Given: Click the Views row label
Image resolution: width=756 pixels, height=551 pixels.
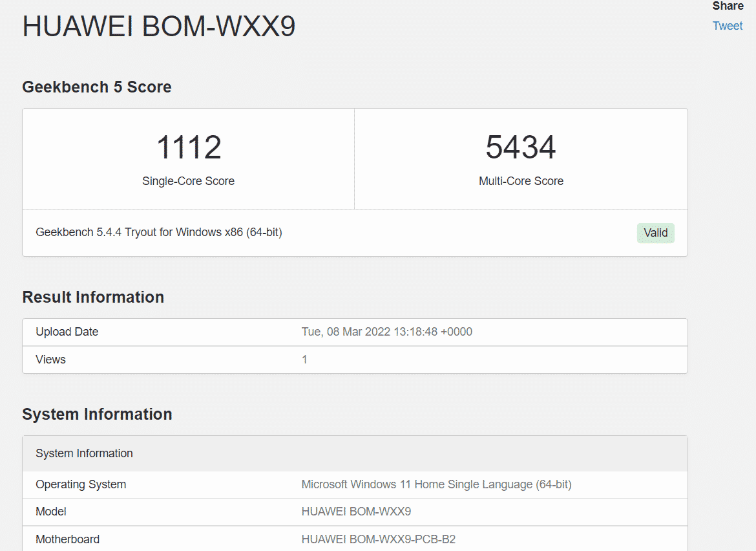Looking at the screenshot, I should click(50, 360).
